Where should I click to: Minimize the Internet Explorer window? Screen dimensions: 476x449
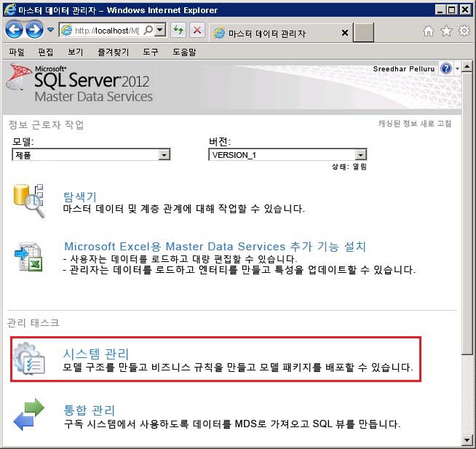[440, 10]
